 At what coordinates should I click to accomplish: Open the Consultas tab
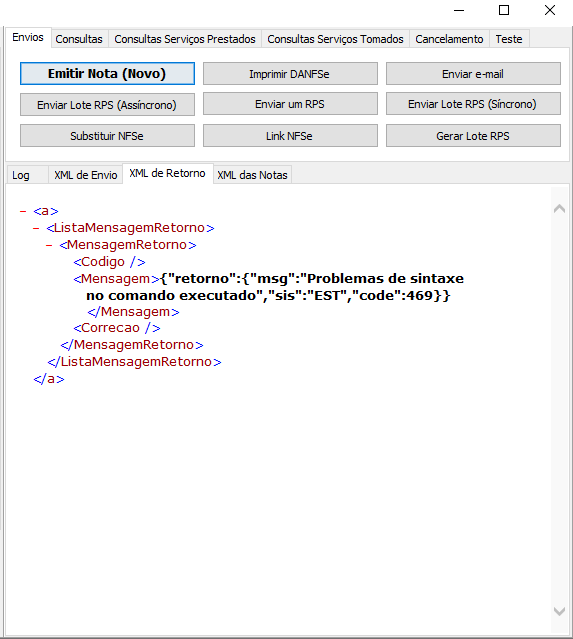tap(79, 39)
